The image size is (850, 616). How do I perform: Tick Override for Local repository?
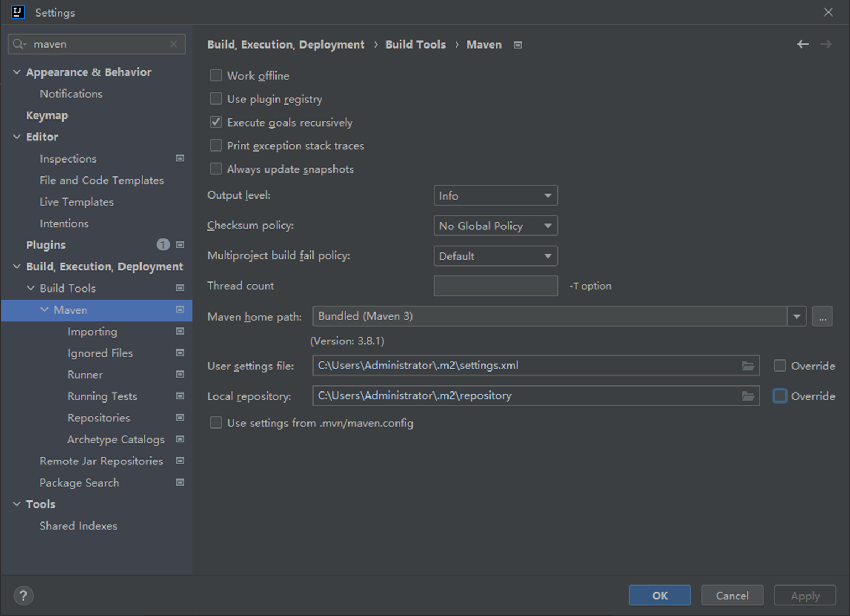coord(780,396)
